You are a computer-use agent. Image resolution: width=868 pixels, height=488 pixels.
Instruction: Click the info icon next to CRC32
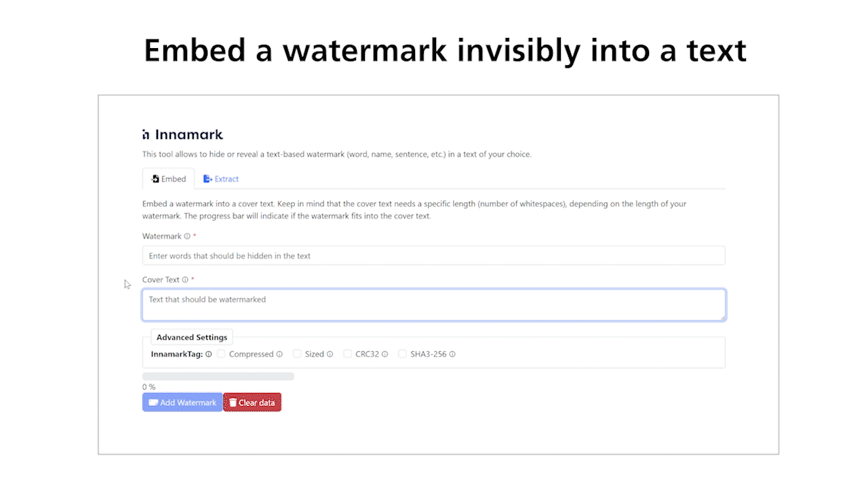(384, 353)
